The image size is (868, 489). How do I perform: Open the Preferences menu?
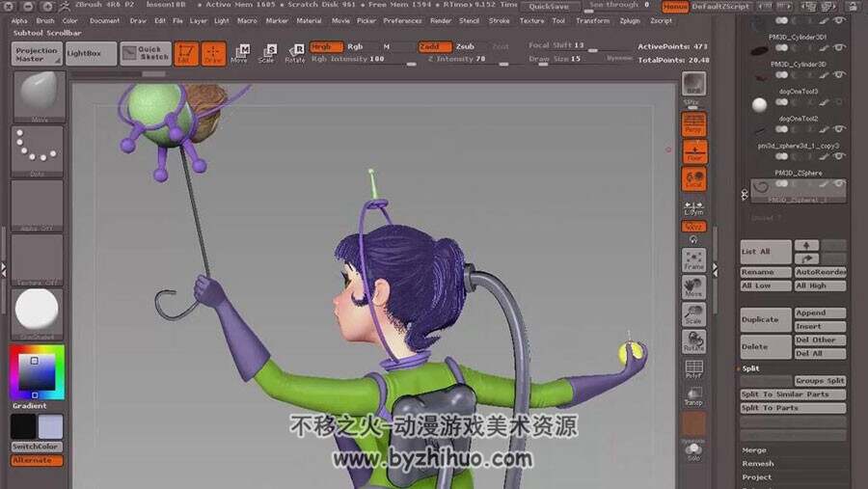tap(402, 21)
